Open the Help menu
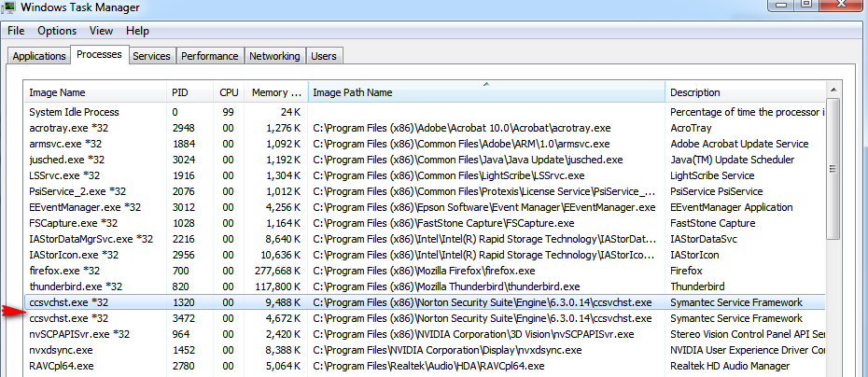Screen dimensions: 868x377 point(138,31)
